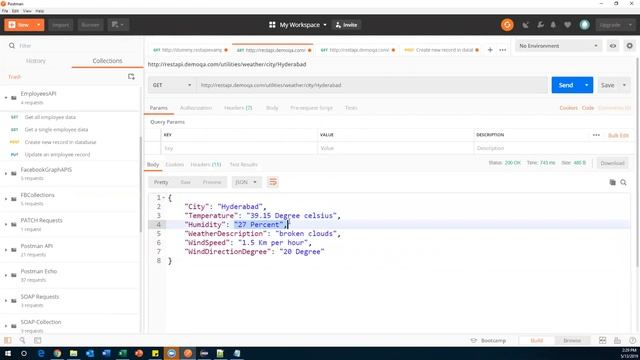This screenshot has height=360, width=640.
Task: Toggle Browse mode in status bar
Action: point(572,340)
